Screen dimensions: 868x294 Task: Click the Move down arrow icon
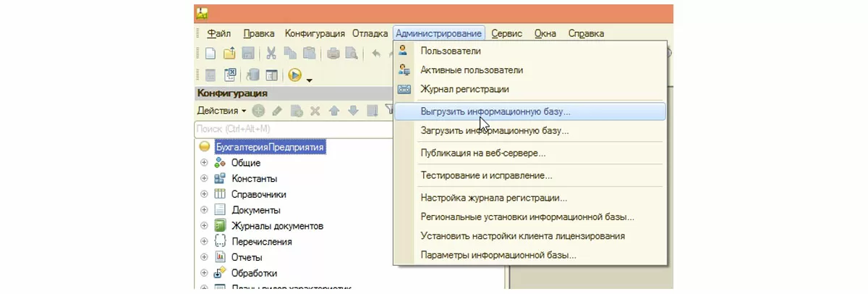[x=353, y=111]
